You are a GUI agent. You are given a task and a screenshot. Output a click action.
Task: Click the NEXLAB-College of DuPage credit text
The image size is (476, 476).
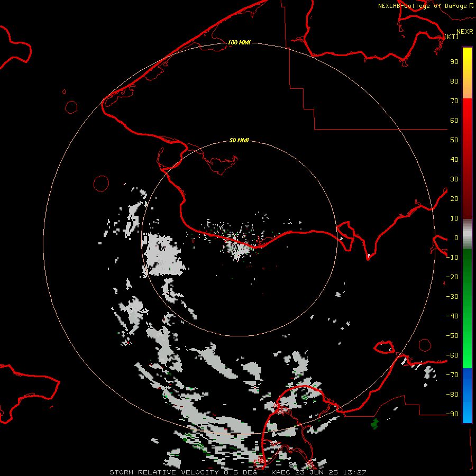point(426,6)
